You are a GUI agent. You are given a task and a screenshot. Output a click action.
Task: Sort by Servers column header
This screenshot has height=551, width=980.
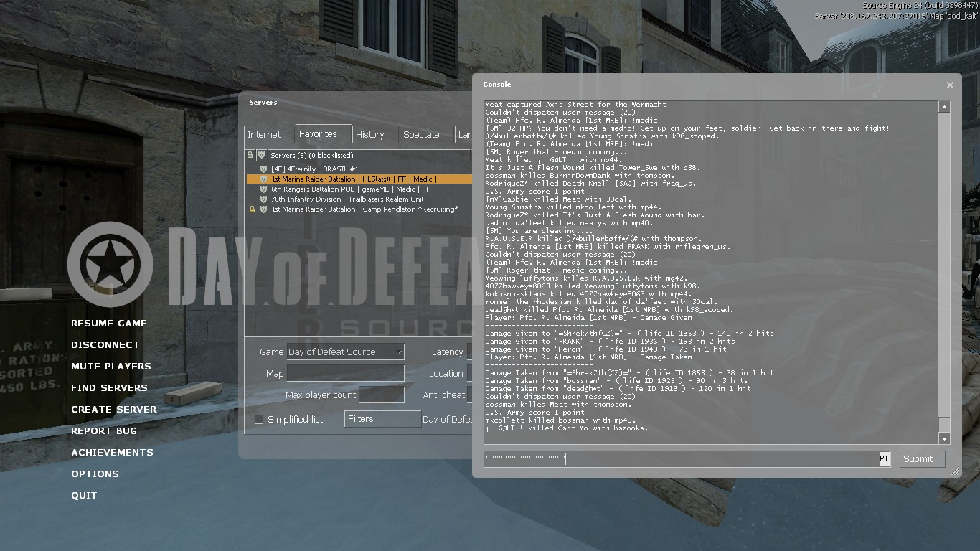click(369, 155)
